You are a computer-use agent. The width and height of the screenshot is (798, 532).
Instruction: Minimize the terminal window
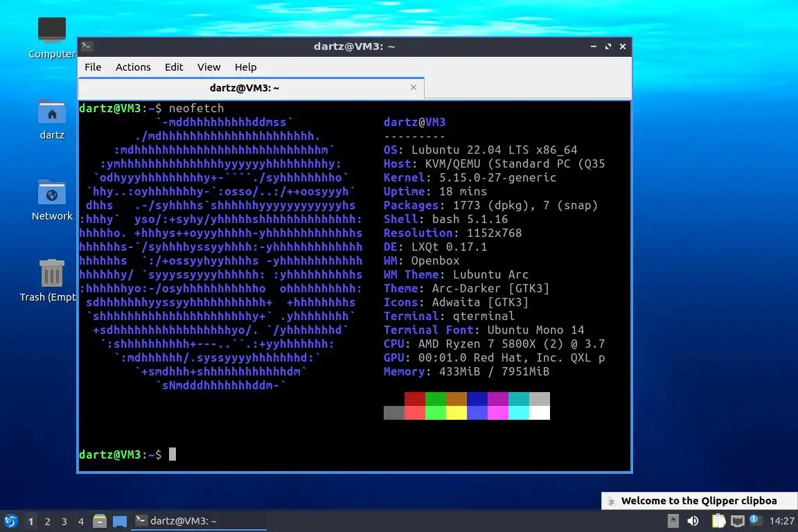click(x=593, y=46)
